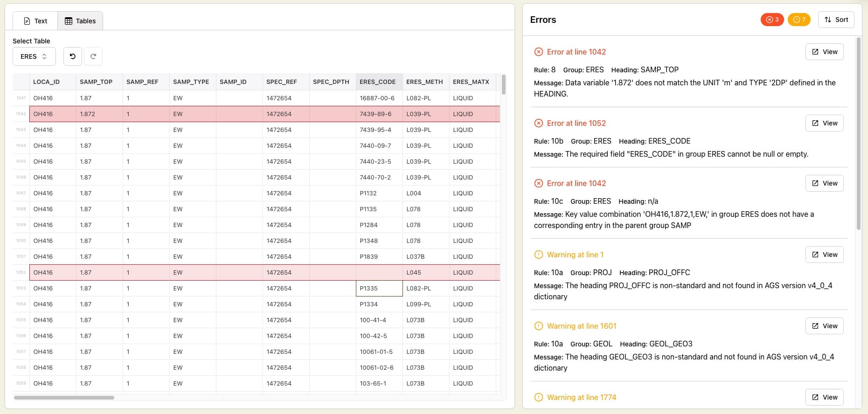The image size is (868, 414).
Task: Click the redo arrow button
Action: (93, 56)
